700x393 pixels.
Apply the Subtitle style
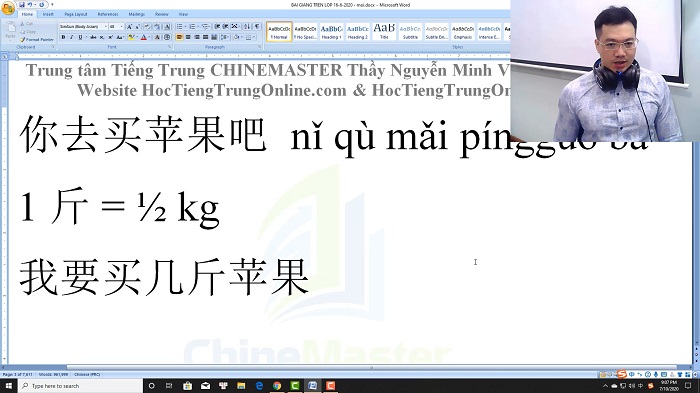[x=410, y=32]
